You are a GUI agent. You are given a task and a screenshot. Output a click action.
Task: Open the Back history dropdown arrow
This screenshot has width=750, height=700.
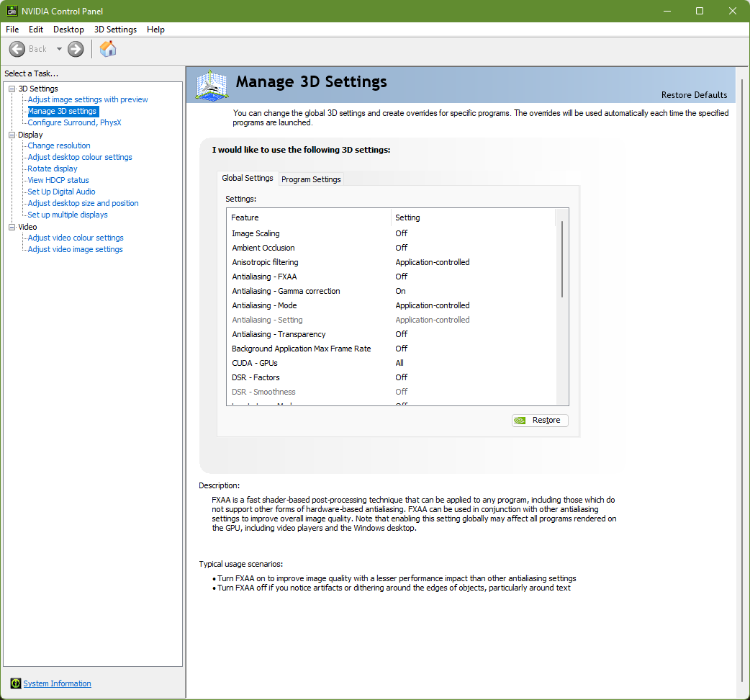59,49
